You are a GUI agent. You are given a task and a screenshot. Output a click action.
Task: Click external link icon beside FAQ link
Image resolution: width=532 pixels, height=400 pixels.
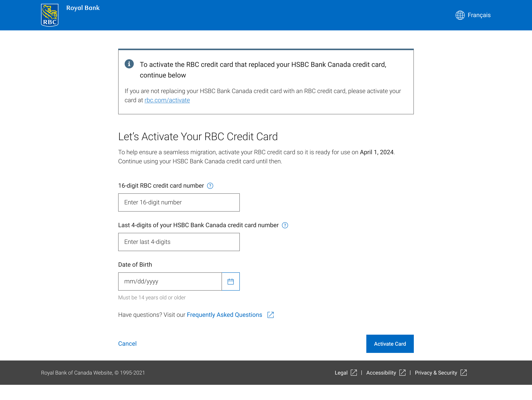(x=271, y=315)
